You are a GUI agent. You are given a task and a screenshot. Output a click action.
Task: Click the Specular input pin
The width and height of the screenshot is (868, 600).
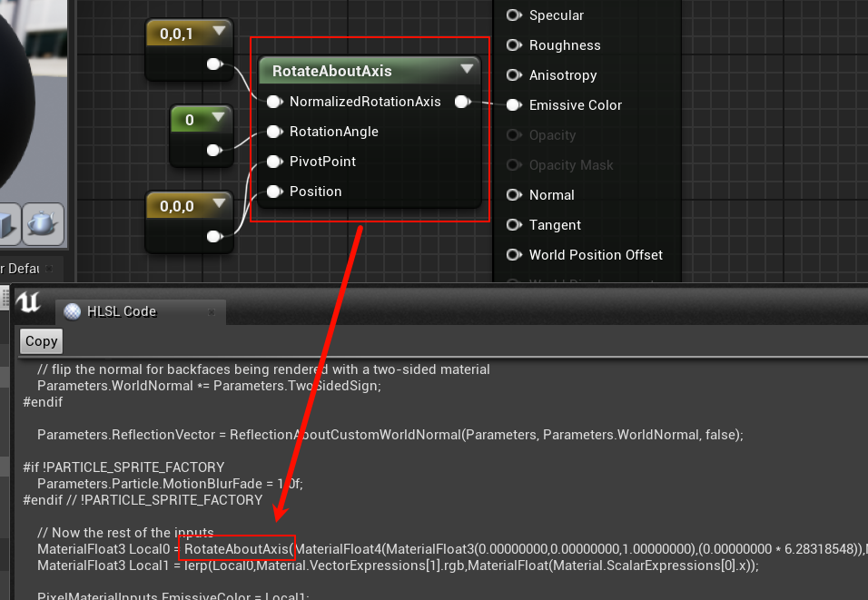point(514,15)
